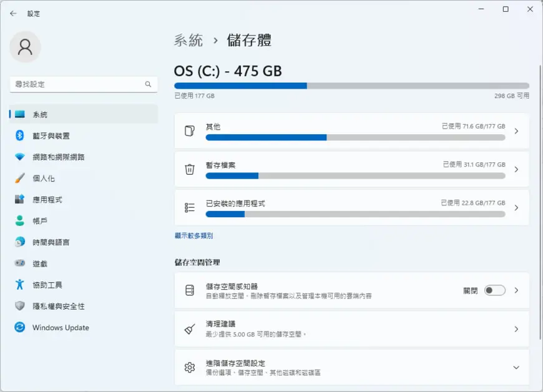This screenshot has width=543, height=392.
Task: Click the OS (C:) usage progress bar
Action: [x=351, y=86]
